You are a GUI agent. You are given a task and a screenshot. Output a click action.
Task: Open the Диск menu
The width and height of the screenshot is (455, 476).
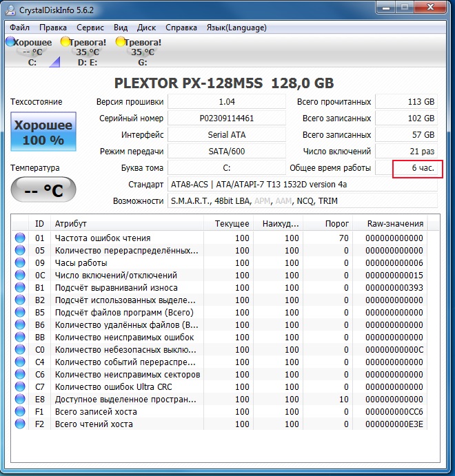click(146, 28)
